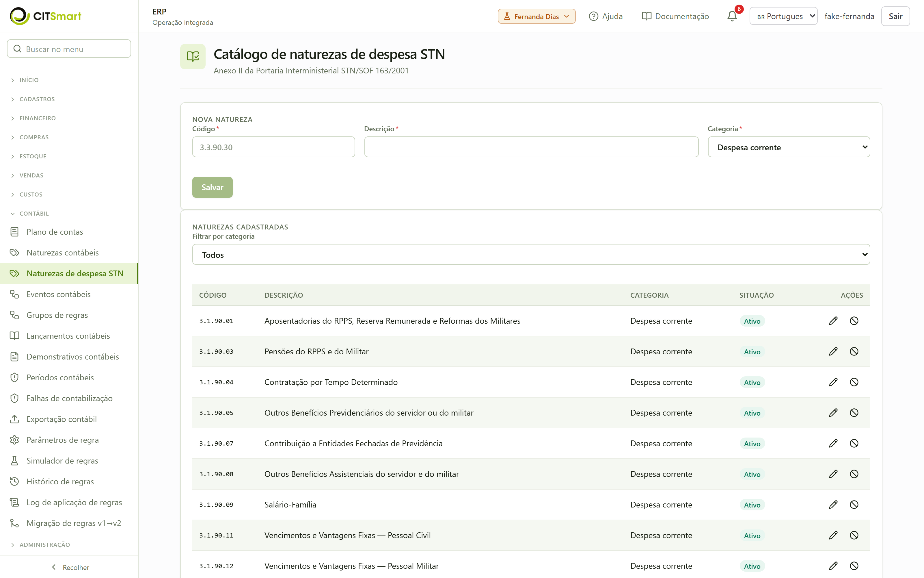Click the Sair button
The height and width of the screenshot is (578, 924).
(895, 16)
